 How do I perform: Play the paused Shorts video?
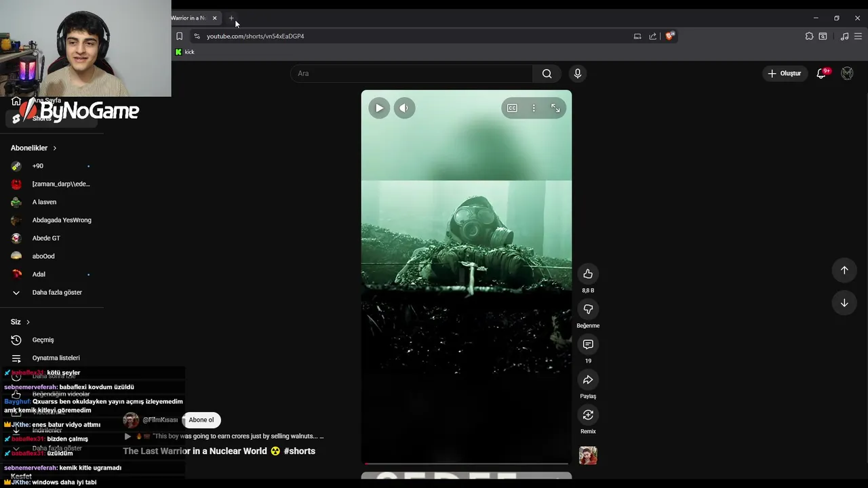point(379,108)
